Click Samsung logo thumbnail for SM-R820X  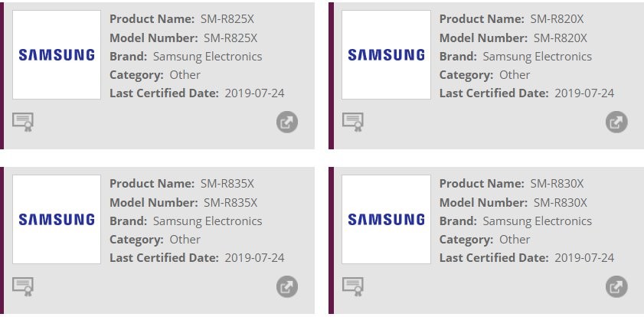[x=386, y=54]
